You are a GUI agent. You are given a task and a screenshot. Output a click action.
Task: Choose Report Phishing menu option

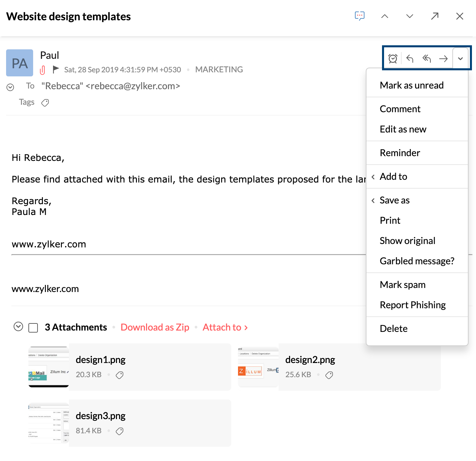tap(412, 305)
